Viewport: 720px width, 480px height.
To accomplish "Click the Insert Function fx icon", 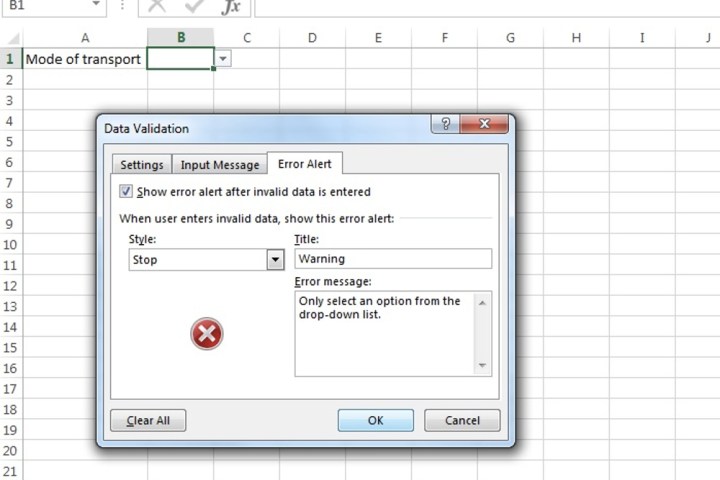I will coord(230,7).
